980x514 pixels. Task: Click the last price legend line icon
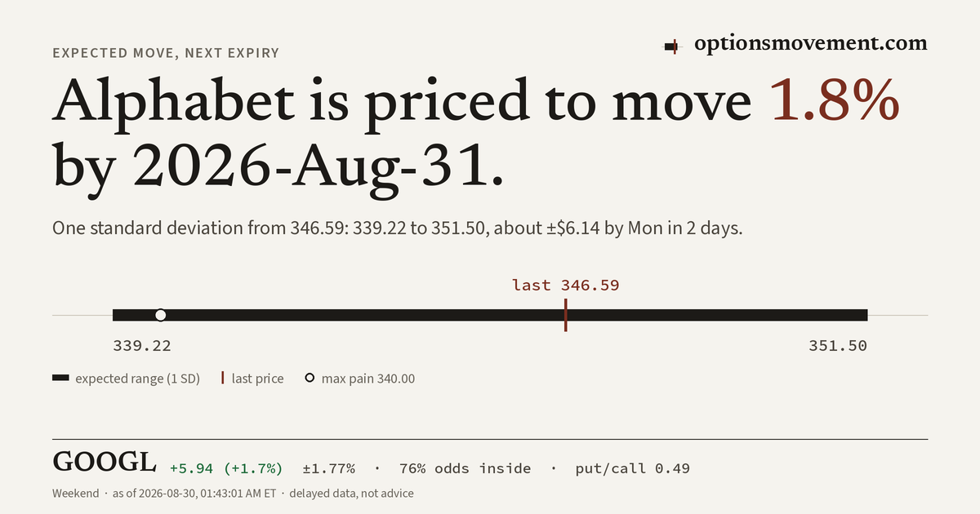(x=222, y=379)
